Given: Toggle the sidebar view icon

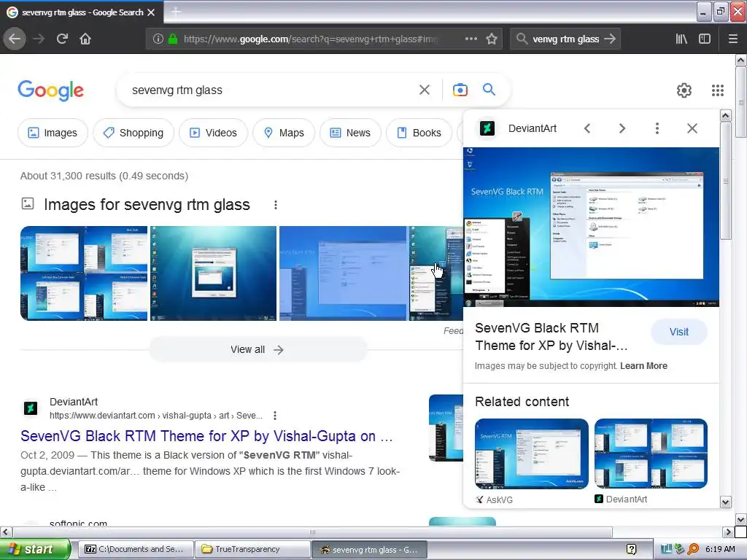Looking at the screenshot, I should pyautogui.click(x=705, y=39).
